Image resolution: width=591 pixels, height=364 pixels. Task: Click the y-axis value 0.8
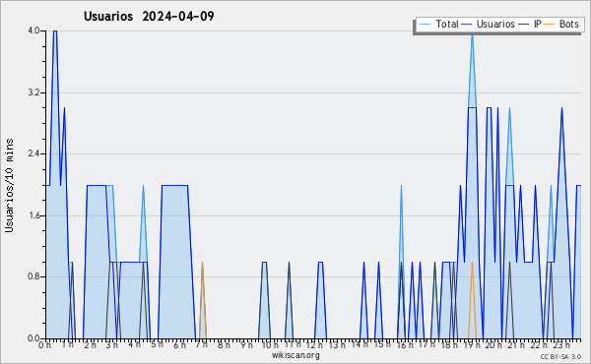click(33, 276)
